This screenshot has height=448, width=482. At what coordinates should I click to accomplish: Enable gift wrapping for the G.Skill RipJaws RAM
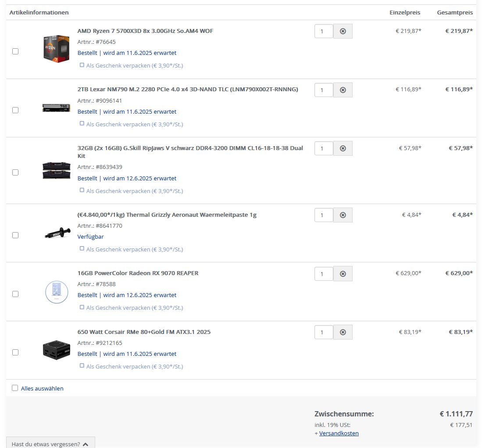pos(82,190)
